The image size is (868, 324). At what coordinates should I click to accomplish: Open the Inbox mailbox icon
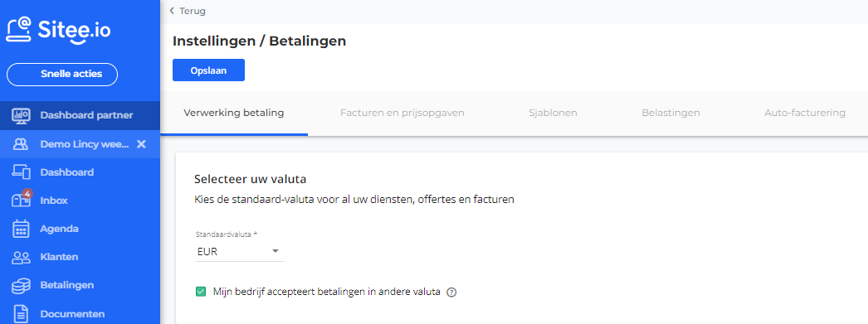click(x=21, y=200)
